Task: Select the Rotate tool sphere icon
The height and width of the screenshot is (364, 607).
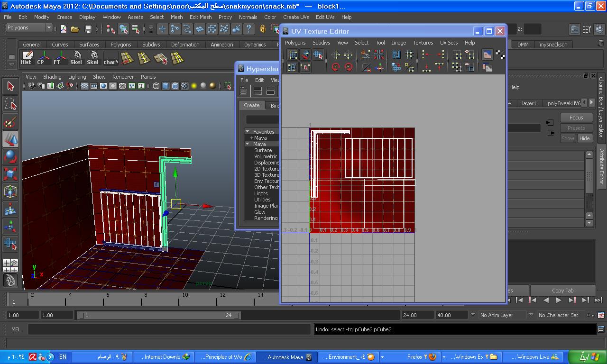Action: click(10, 156)
